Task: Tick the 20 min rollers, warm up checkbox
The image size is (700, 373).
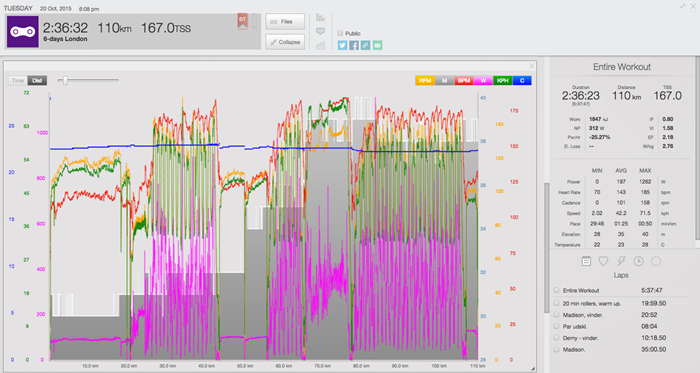Action: (556, 303)
